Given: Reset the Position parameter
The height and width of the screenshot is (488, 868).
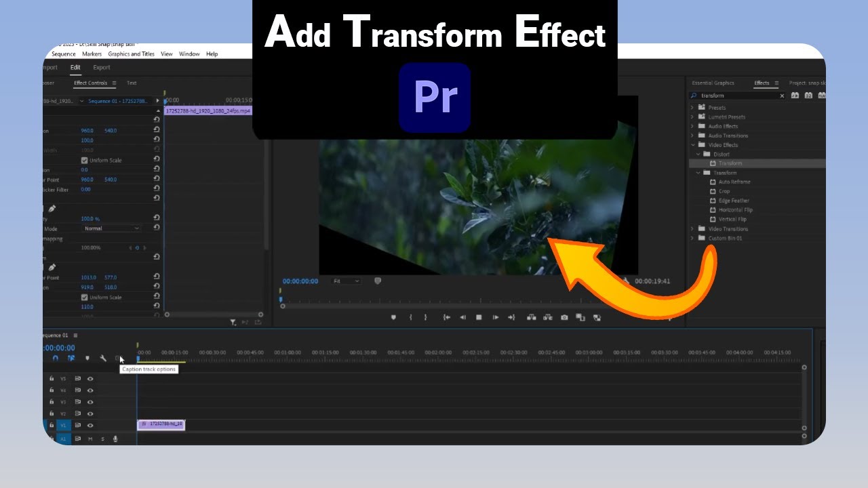Looking at the screenshot, I should pyautogui.click(x=157, y=130).
